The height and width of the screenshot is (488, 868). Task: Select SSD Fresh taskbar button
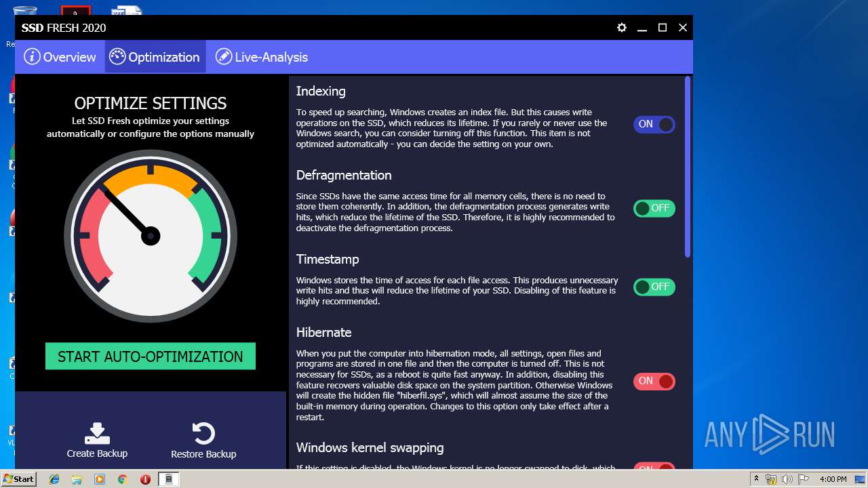[x=169, y=479]
